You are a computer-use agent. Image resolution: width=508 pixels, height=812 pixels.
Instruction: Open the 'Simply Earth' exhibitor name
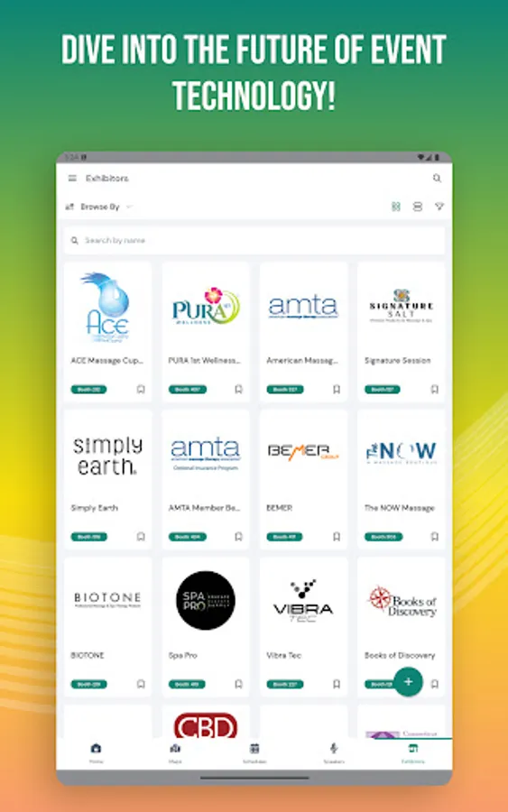pos(94,508)
